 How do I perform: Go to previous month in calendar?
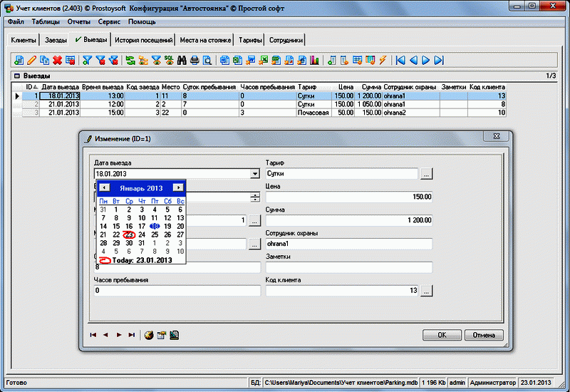point(104,187)
